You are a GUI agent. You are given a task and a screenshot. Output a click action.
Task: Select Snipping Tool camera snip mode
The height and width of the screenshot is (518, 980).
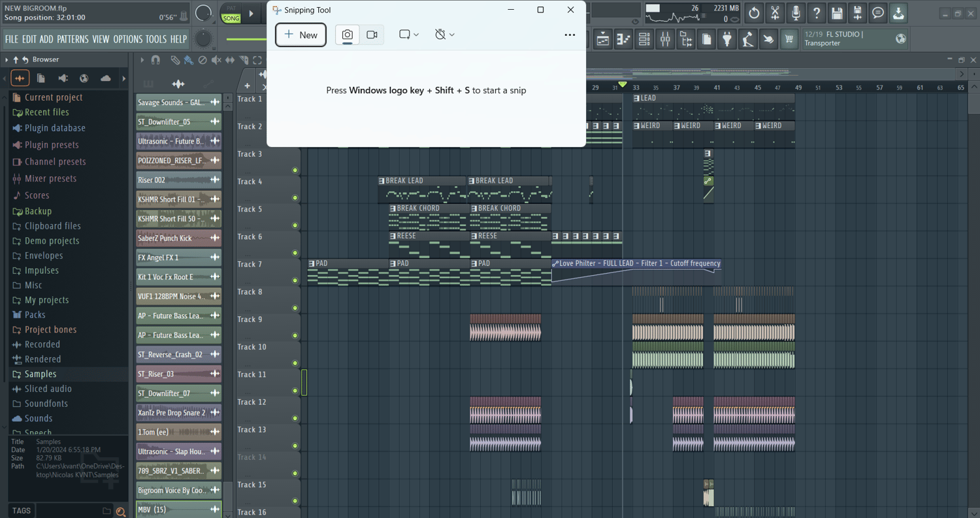[347, 35]
